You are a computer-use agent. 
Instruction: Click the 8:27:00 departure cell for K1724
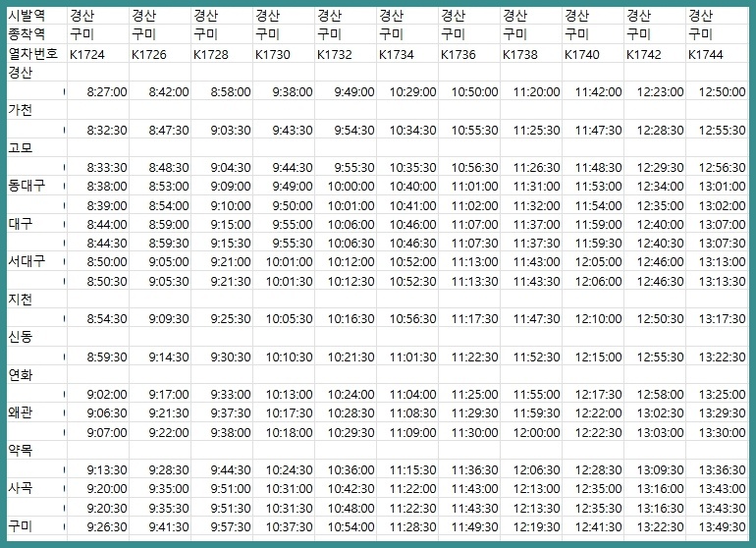tap(98, 91)
